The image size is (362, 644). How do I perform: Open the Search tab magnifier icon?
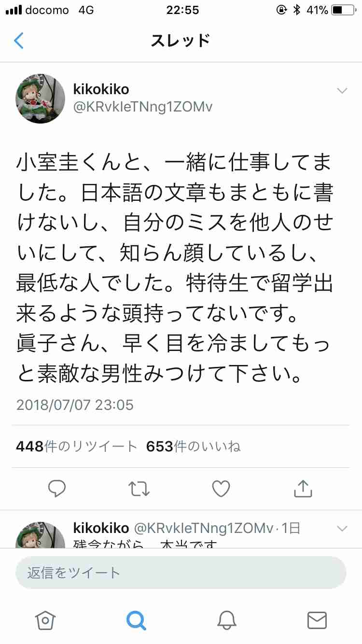click(136, 620)
